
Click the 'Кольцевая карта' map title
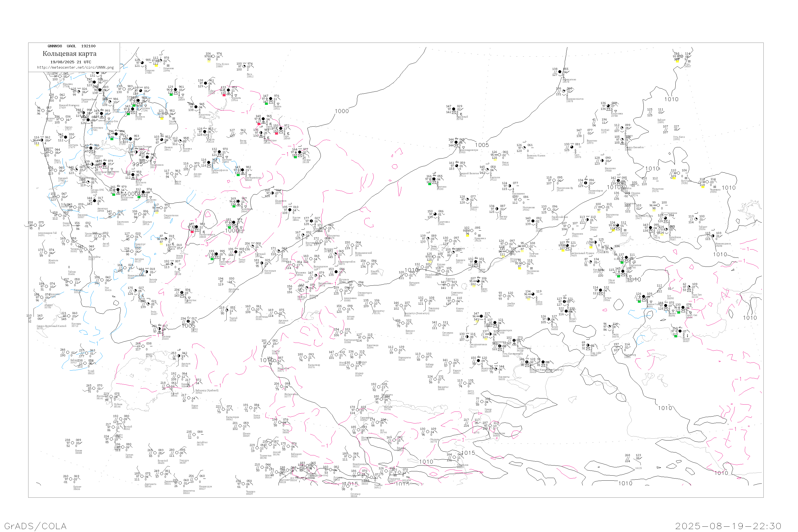click(69, 54)
